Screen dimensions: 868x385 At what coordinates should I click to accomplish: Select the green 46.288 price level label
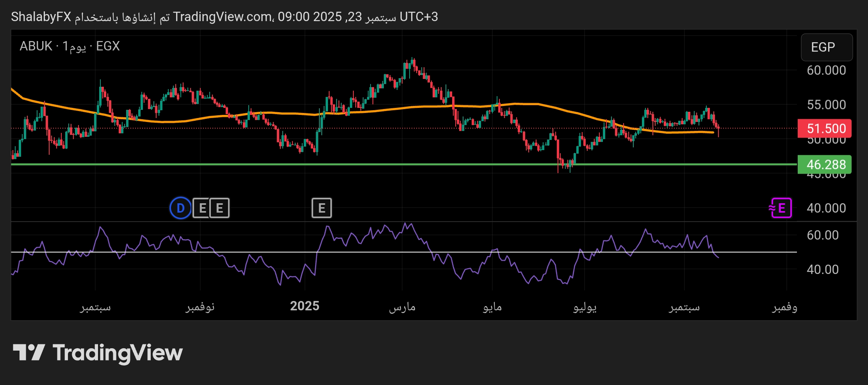click(824, 165)
